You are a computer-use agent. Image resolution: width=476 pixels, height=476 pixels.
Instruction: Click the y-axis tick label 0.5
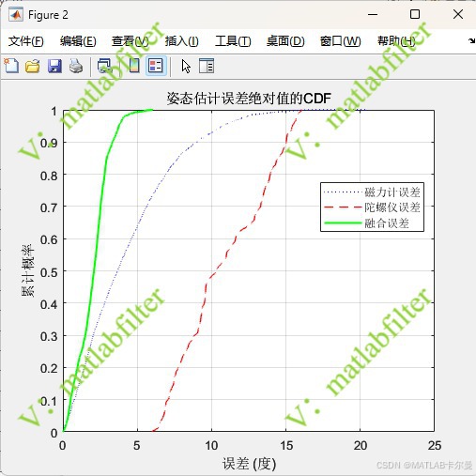pos(49,272)
